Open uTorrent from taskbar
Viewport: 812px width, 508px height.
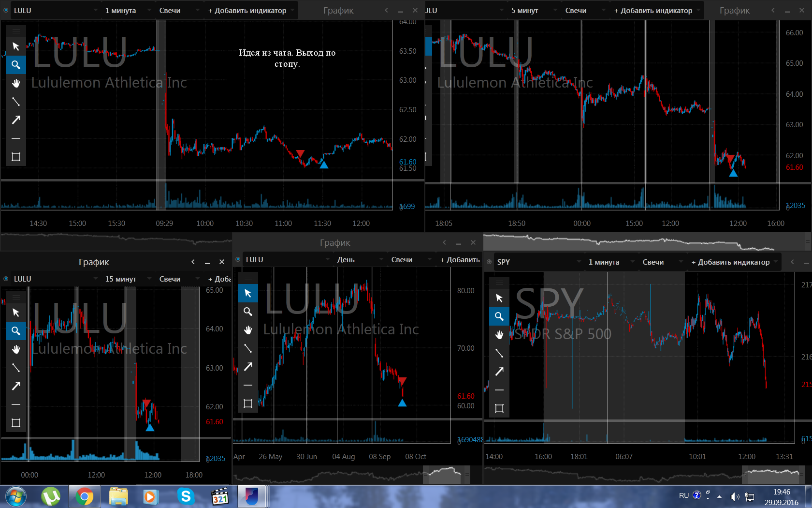(x=51, y=496)
